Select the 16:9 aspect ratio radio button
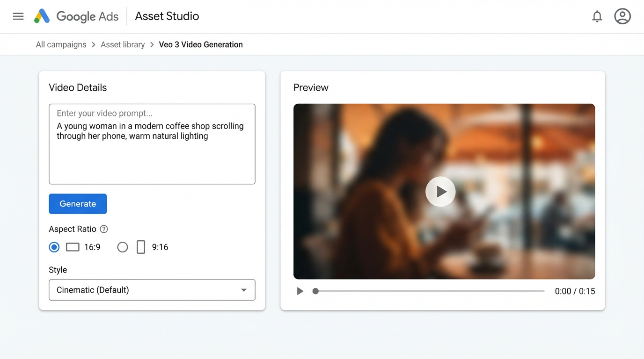The height and width of the screenshot is (359, 644). coord(54,247)
